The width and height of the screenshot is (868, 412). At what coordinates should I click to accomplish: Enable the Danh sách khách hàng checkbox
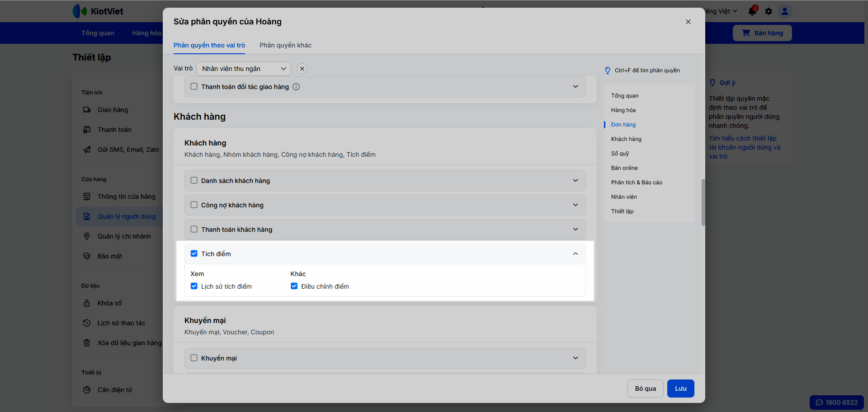click(194, 181)
